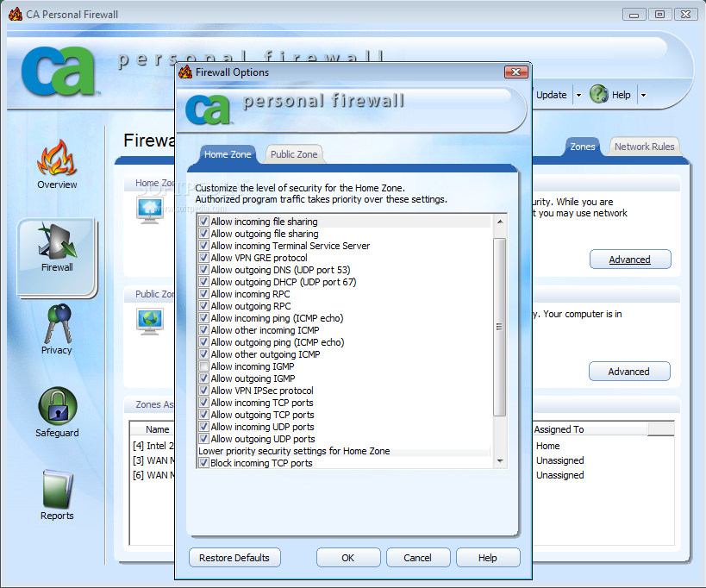
Task: Click the CA logo in main window
Action: 59,72
